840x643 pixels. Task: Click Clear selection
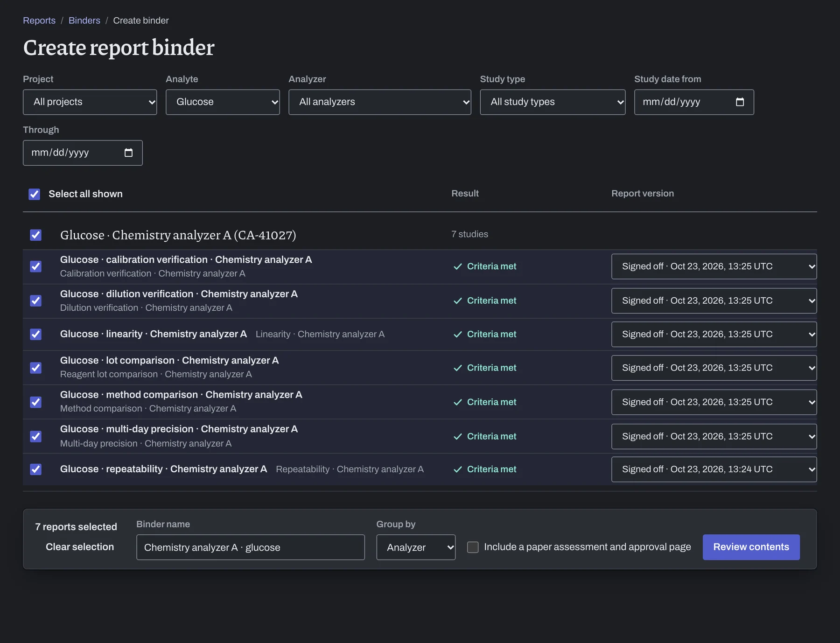(x=80, y=547)
